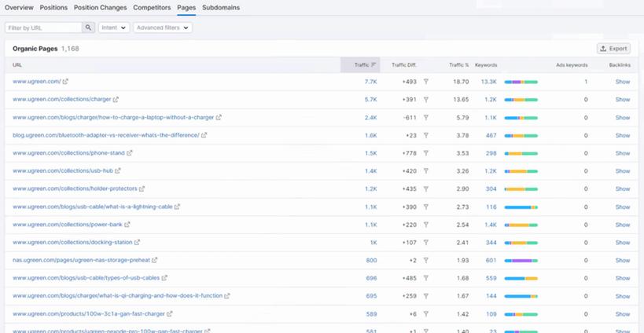644x333 pixels.
Task: Open the Position Changes tab
Action: pyautogui.click(x=100, y=7)
